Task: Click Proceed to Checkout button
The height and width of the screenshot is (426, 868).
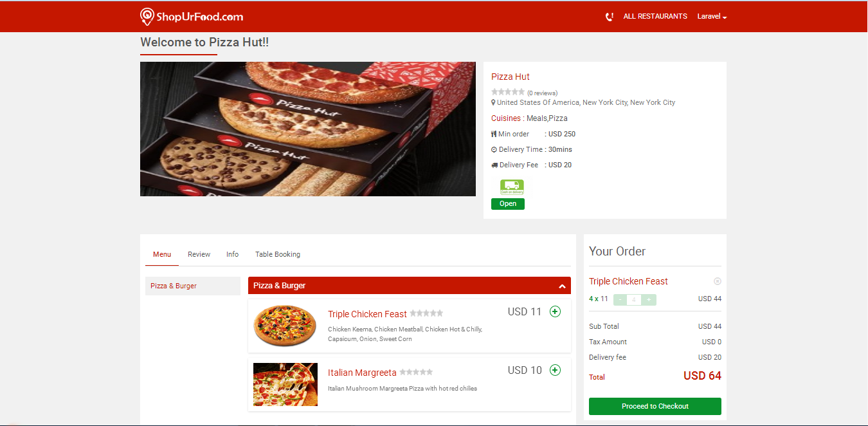Action: pyautogui.click(x=655, y=406)
